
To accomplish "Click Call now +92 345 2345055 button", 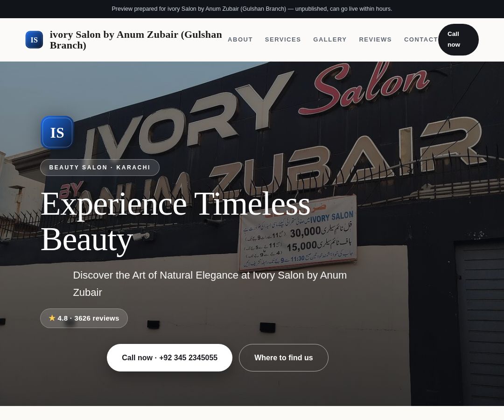I will [169, 357].
